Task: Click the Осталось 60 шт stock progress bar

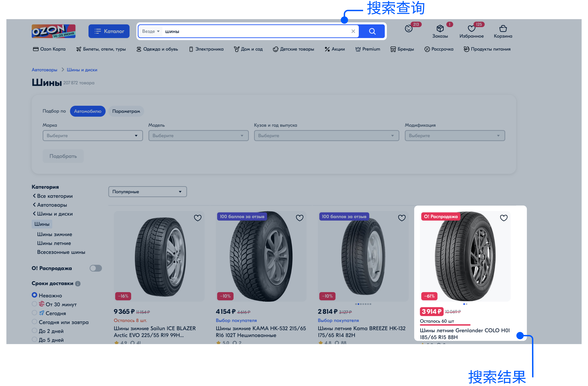Action: tap(445, 325)
